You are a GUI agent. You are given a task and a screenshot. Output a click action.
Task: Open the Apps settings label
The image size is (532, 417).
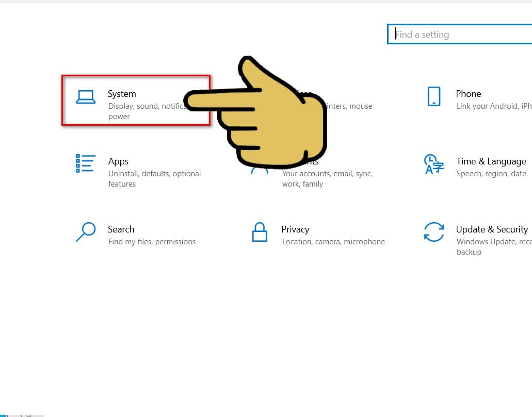point(118,161)
